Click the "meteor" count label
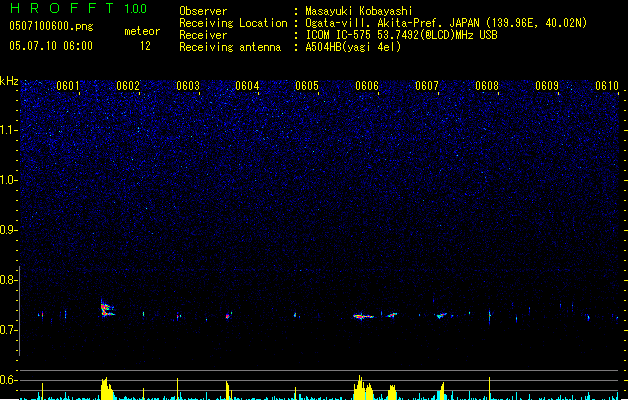This screenshot has height=400, width=629. tap(142, 31)
